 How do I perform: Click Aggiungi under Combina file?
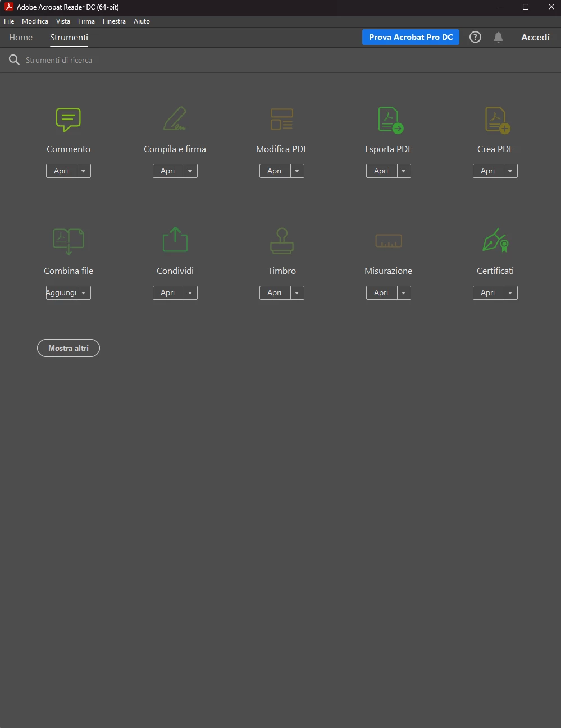coord(61,292)
